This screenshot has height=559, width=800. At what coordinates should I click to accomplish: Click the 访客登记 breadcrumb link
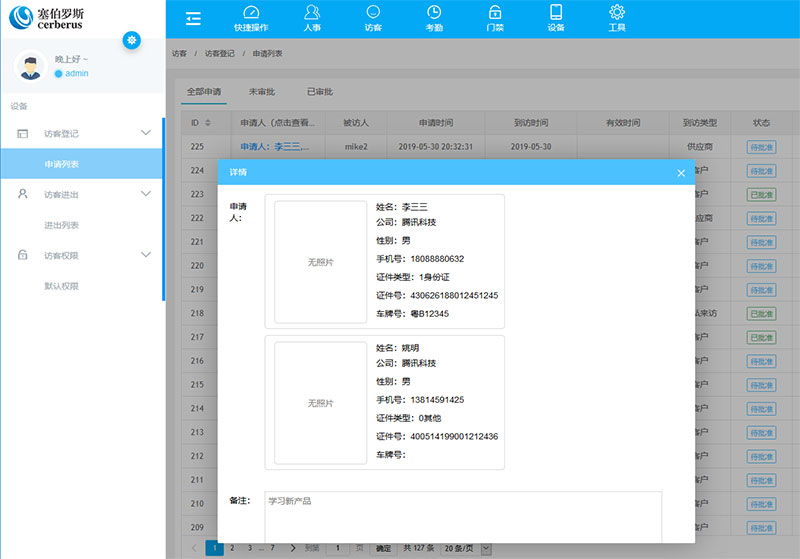(220, 53)
